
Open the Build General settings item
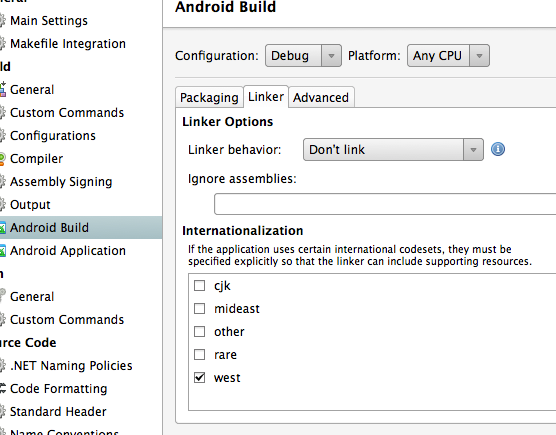pyautogui.click(x=32, y=89)
